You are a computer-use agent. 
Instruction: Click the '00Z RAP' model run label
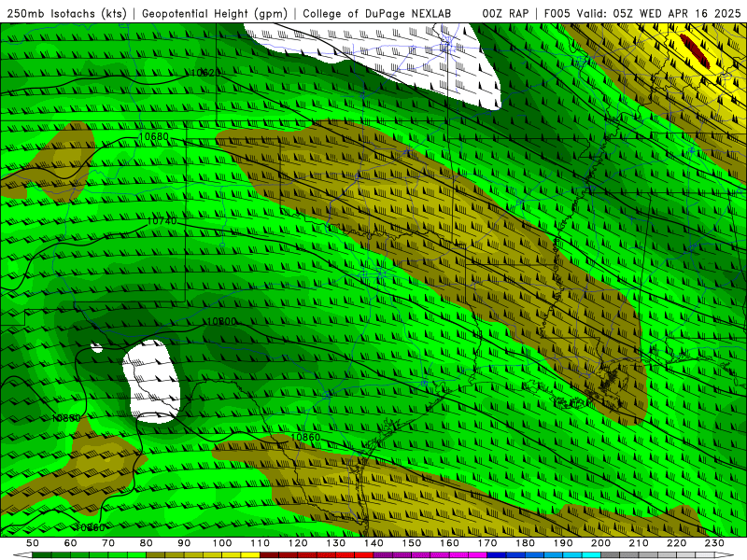(505, 14)
